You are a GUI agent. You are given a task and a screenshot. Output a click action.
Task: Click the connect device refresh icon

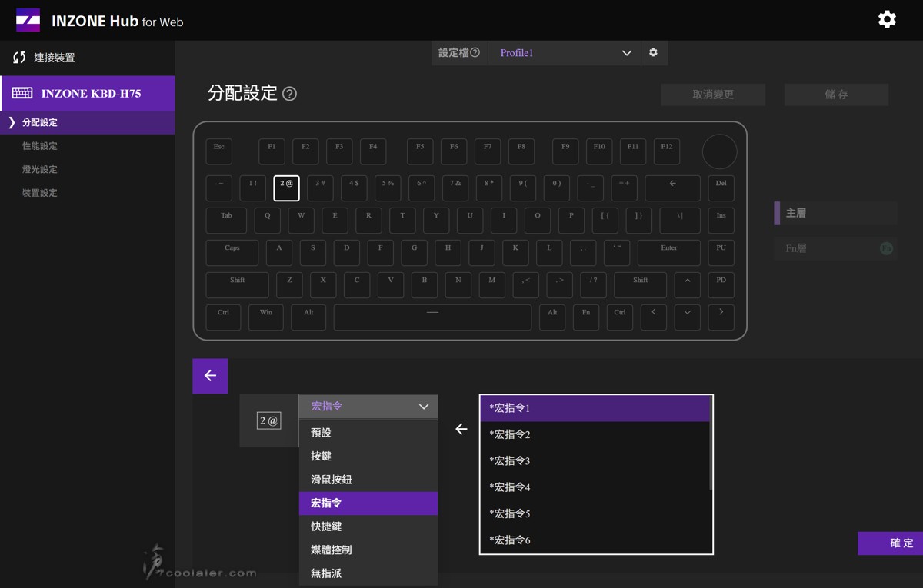click(x=19, y=58)
